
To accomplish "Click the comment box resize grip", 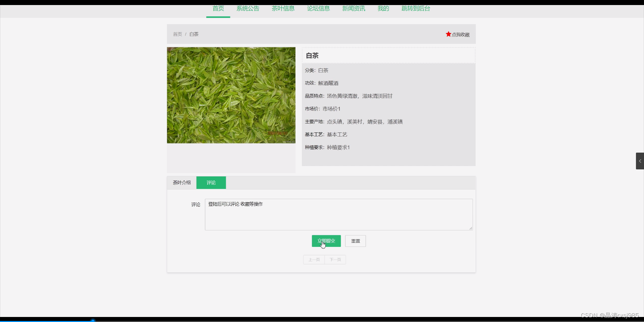I will click(471, 228).
